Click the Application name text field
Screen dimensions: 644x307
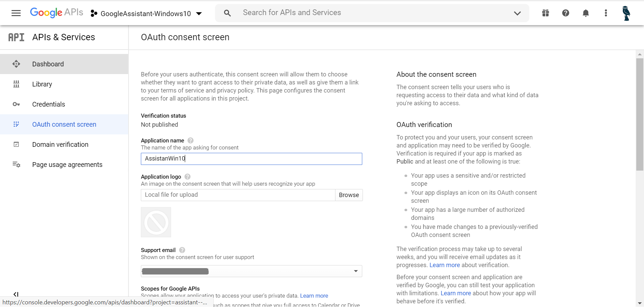point(251,159)
